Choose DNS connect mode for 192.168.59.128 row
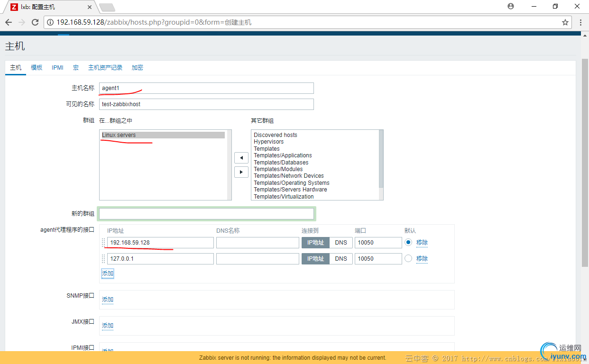This screenshot has height=364, width=589. pos(341,243)
